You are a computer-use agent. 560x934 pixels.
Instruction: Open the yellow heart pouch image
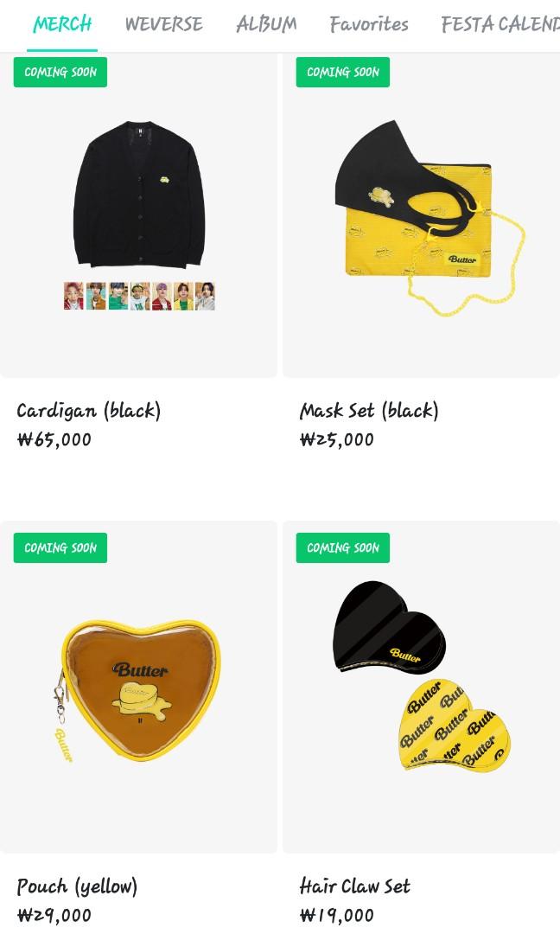coord(138,688)
